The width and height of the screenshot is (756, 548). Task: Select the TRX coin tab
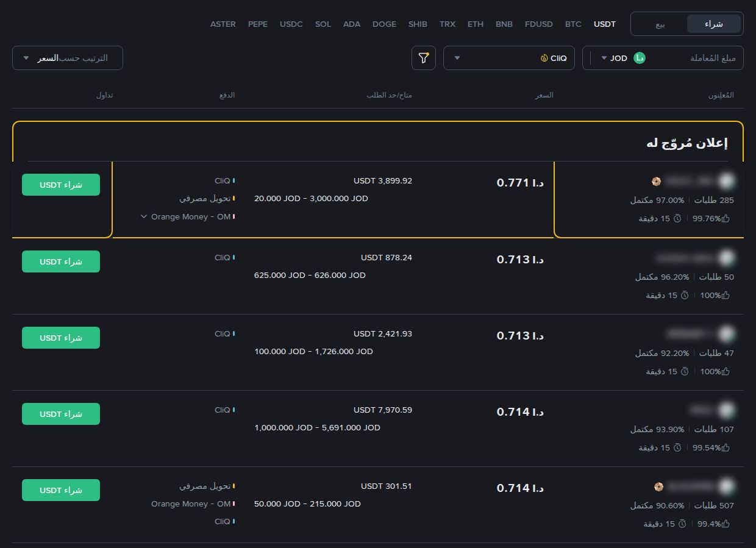click(448, 24)
